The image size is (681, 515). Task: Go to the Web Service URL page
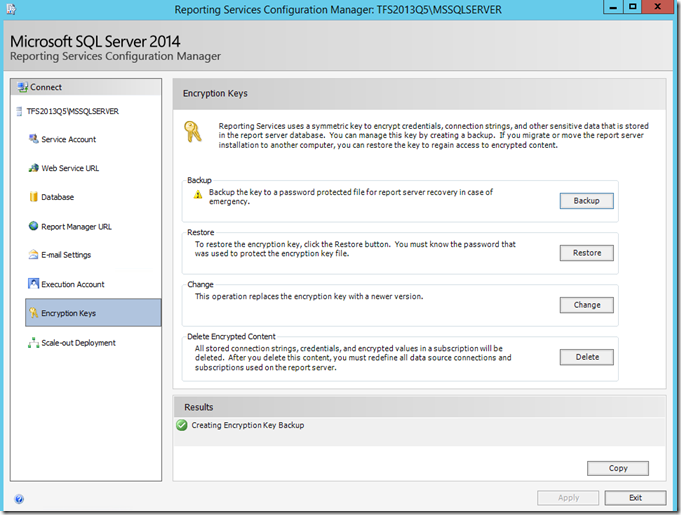70,168
